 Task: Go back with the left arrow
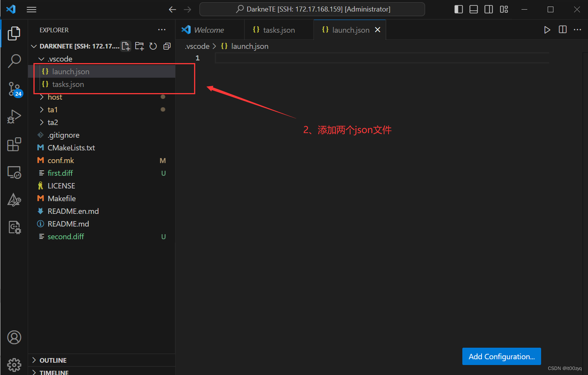[x=173, y=10]
